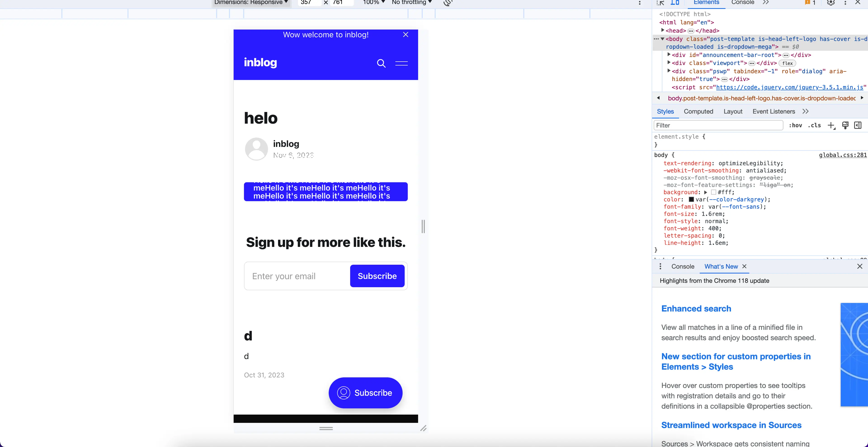The image size is (868, 447).
Task: Click the user avatar icon on post
Action: [256, 148]
